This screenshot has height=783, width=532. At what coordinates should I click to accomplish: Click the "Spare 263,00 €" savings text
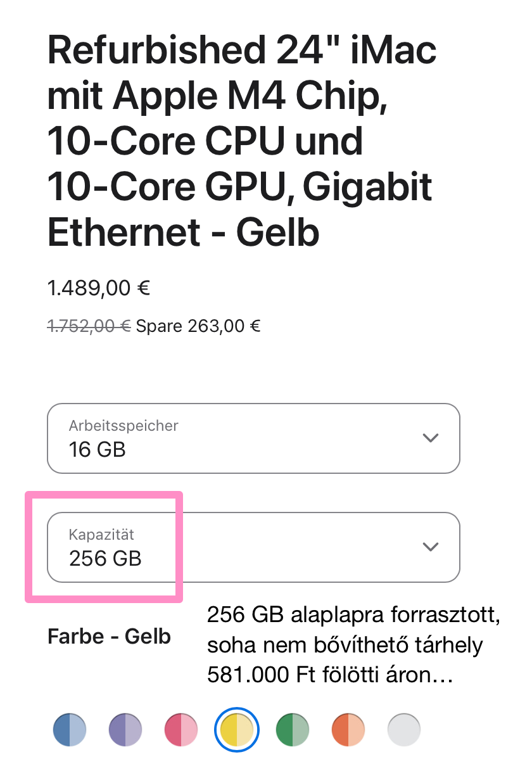(x=199, y=326)
